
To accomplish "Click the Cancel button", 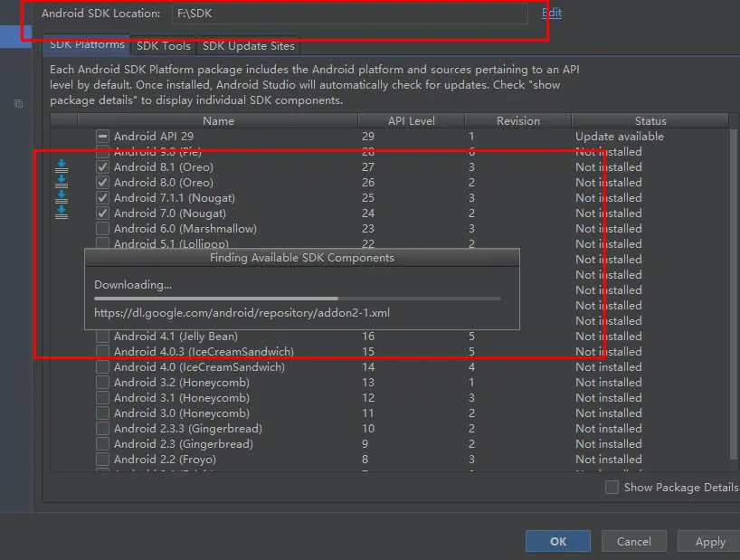I will 634,541.
